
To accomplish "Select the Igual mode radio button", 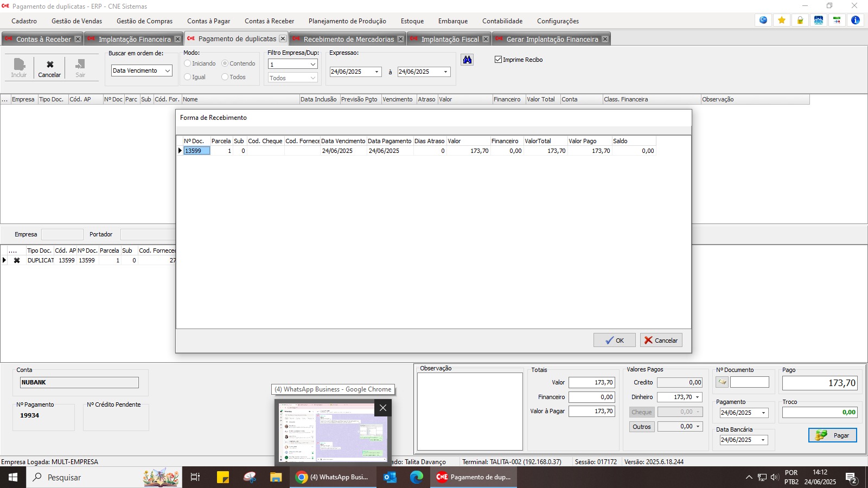I will (187, 77).
